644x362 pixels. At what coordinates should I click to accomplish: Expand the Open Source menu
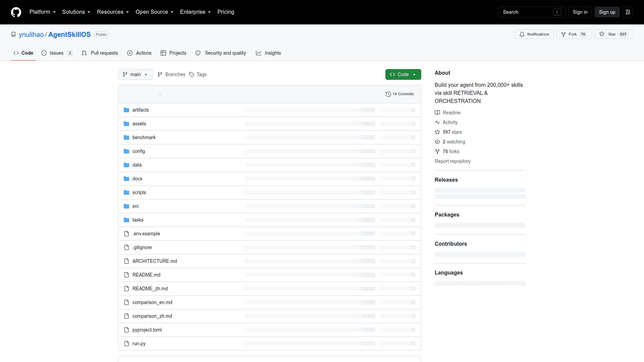tap(155, 12)
